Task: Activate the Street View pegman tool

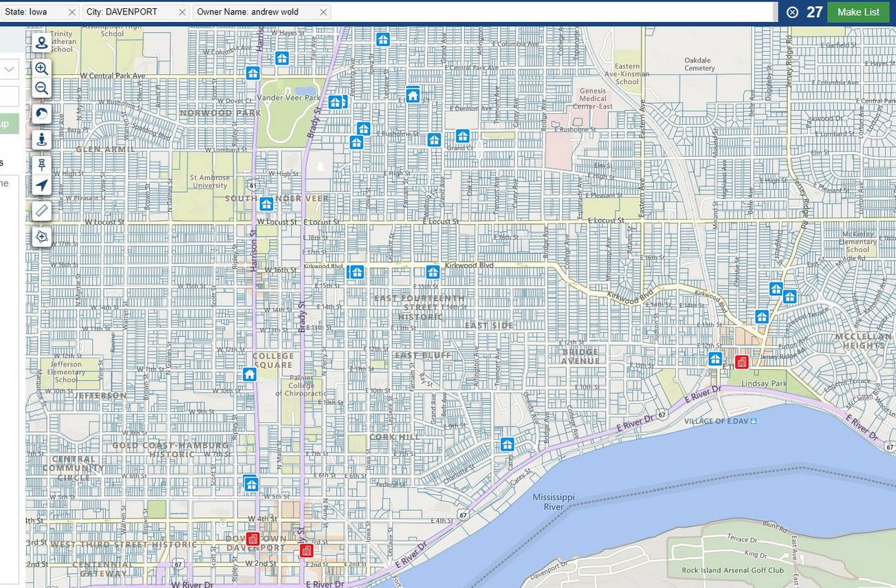Action: (x=41, y=140)
